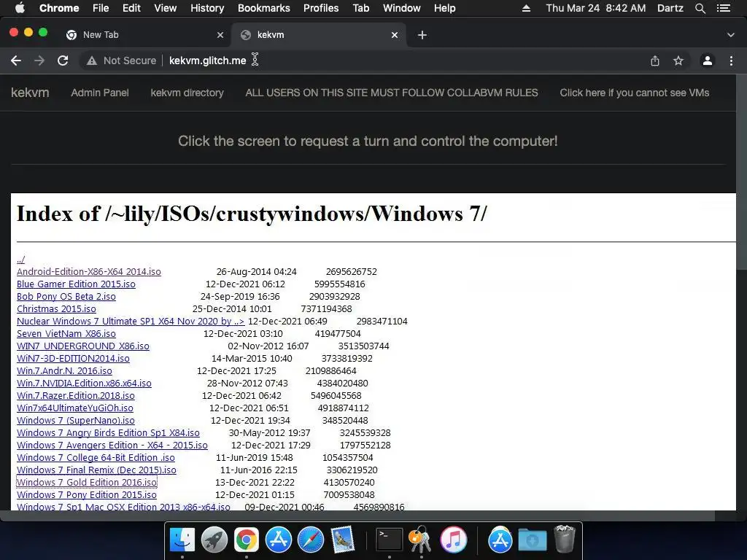Reload the kekvm page
This screenshot has width=747, height=560.
click(63, 61)
